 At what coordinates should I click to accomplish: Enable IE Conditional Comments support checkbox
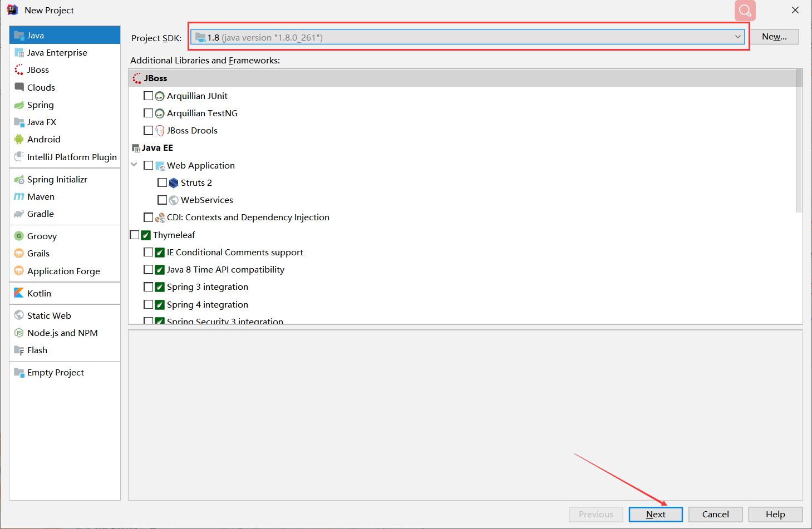pos(148,252)
